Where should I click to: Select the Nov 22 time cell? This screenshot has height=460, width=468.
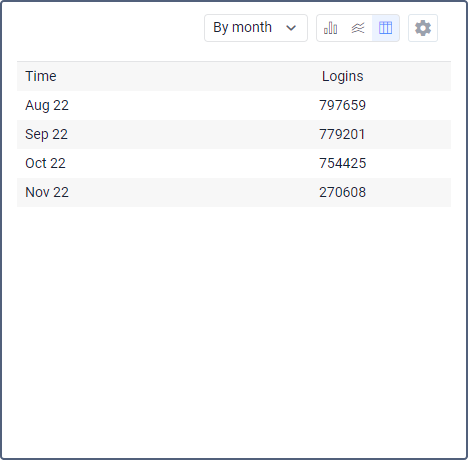(x=47, y=192)
